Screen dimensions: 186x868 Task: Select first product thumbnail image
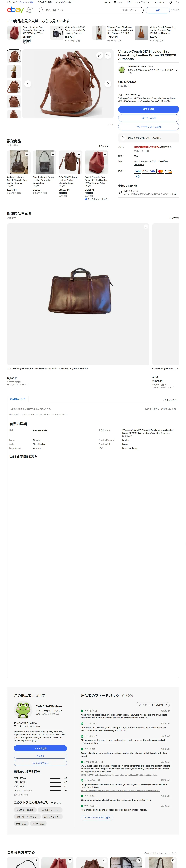click(14, 57)
